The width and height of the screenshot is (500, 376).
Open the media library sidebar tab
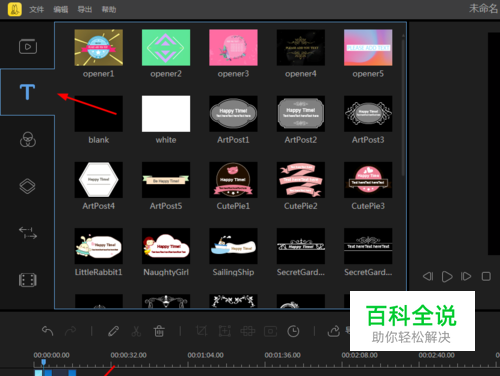pyautogui.click(x=28, y=46)
